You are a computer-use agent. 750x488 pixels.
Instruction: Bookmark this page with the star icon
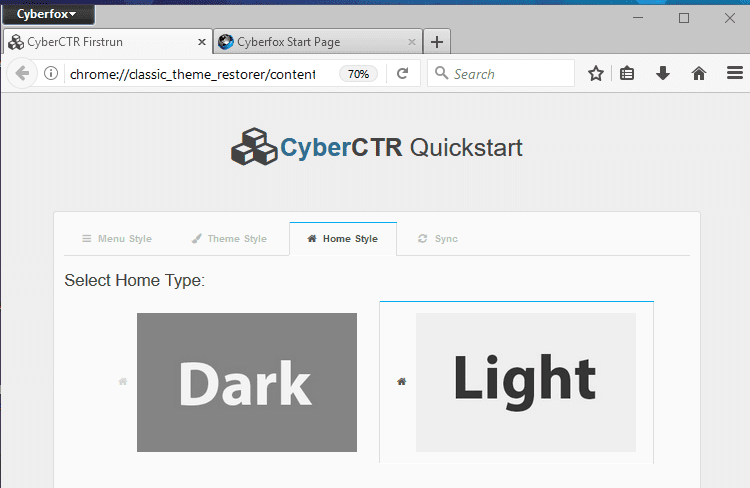pos(596,74)
